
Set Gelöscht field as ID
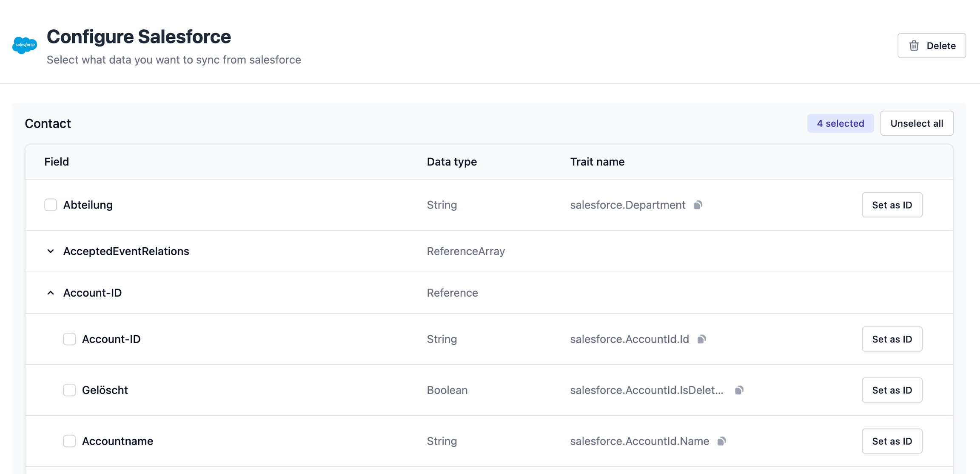(892, 390)
